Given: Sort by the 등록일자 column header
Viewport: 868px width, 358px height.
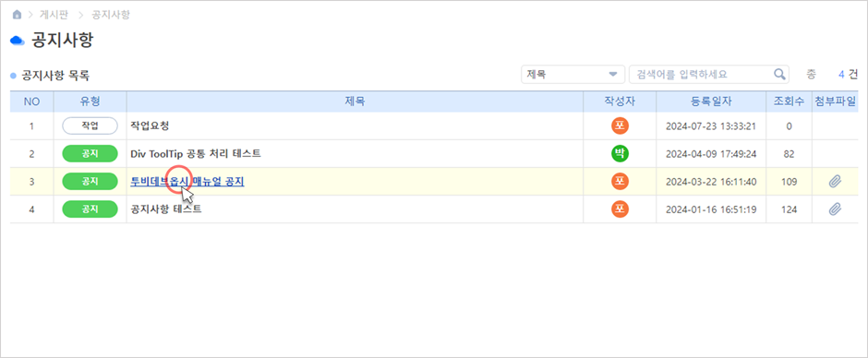Looking at the screenshot, I should 711,101.
